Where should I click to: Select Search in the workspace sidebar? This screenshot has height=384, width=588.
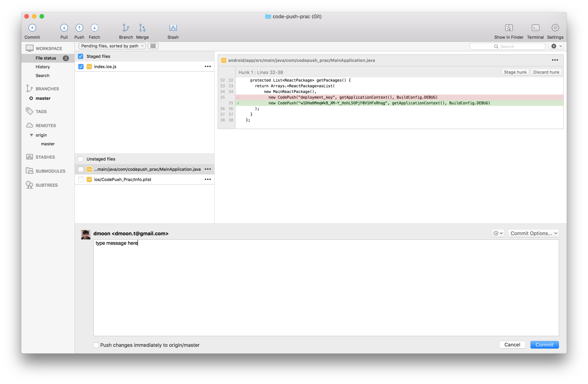point(42,76)
